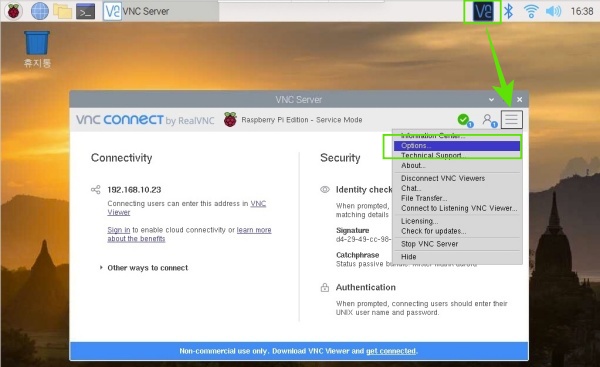Viewport: 600px width, 367px height.
Task: Click the padlock icon beside Authentication
Action: coord(325,287)
